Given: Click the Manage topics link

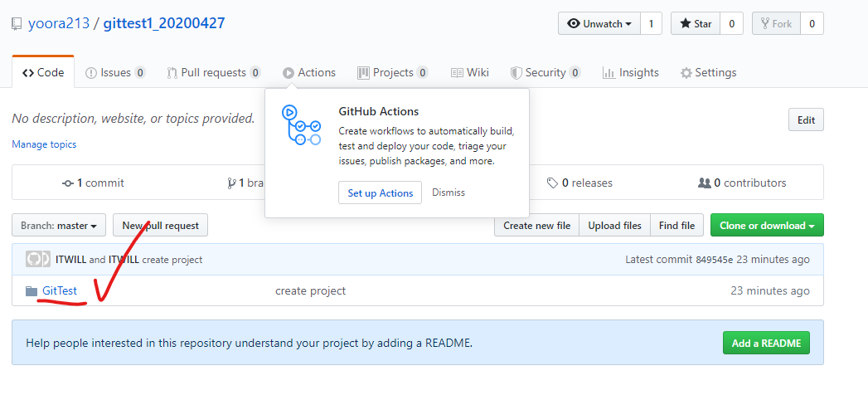Looking at the screenshot, I should [44, 144].
